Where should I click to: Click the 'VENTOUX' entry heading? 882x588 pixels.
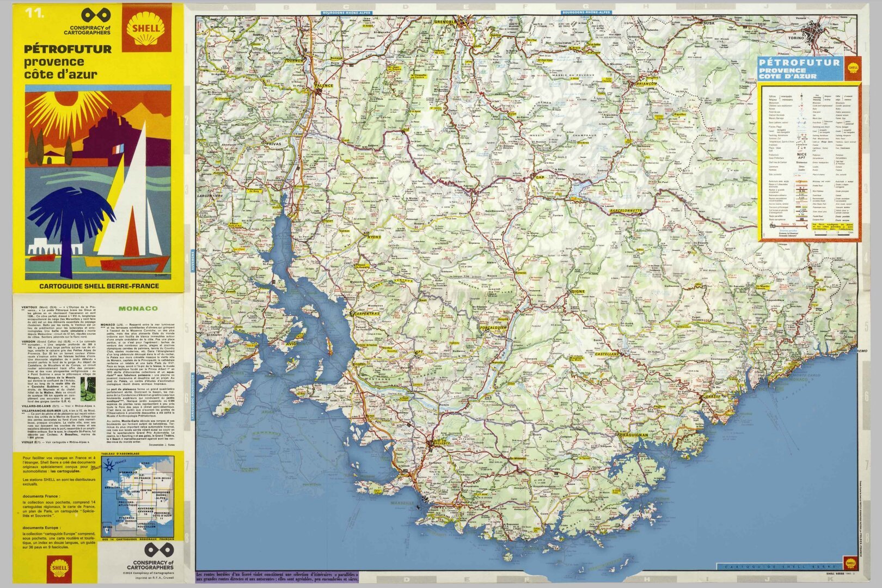30,307
